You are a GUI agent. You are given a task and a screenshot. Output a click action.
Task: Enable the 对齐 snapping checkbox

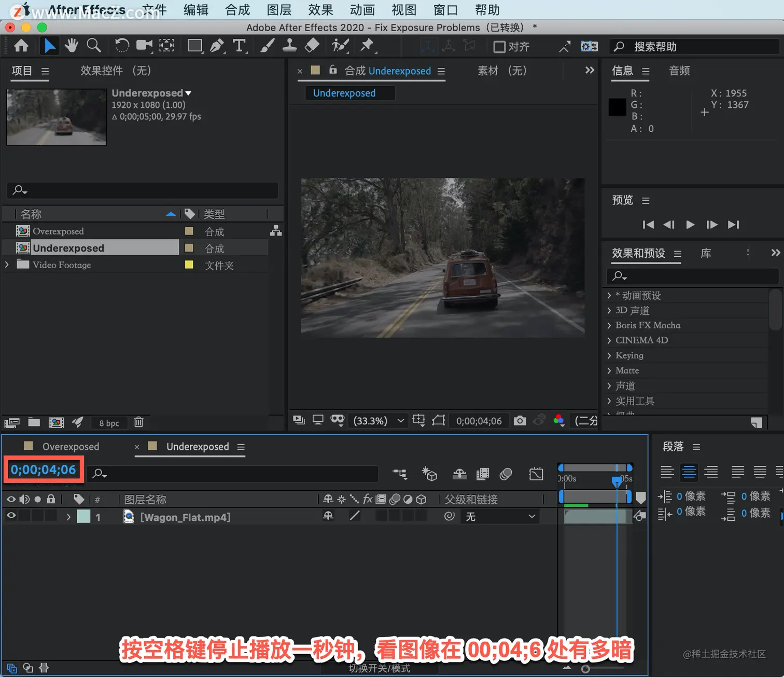pos(499,47)
